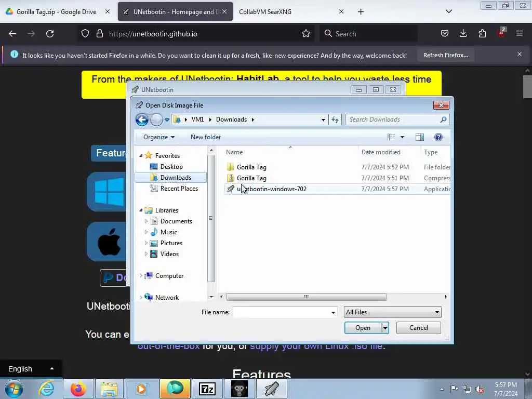The height and width of the screenshot is (399, 532).
Task: Open the tracking protection shield
Action: point(85,34)
